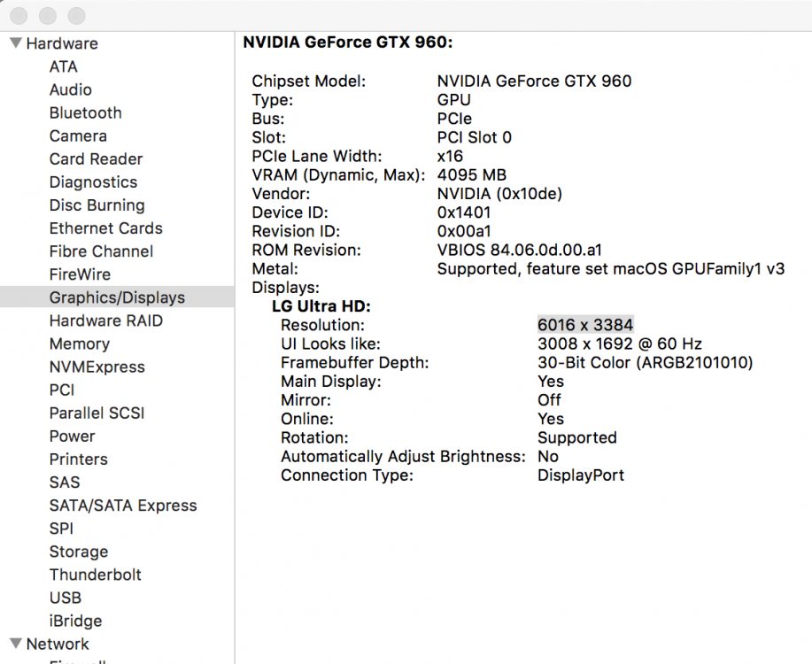Image resolution: width=812 pixels, height=664 pixels.
Task: Click the Device ID value 0x1401
Action: point(463,212)
